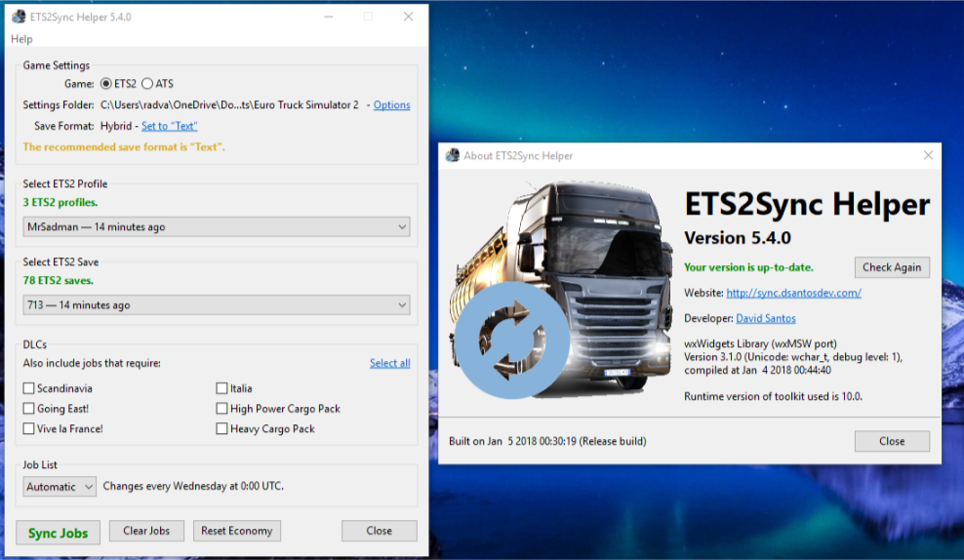
Task: Click the Settings Folder path text
Action: point(229,105)
